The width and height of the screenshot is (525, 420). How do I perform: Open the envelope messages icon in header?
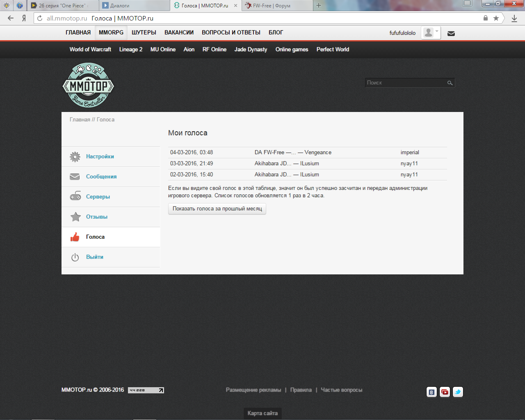tap(451, 33)
